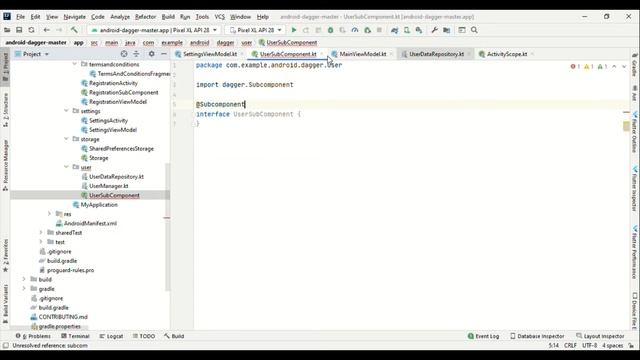The image size is (640, 360).
Task: Click the CRLF line separator entry
Action: pos(570,346)
